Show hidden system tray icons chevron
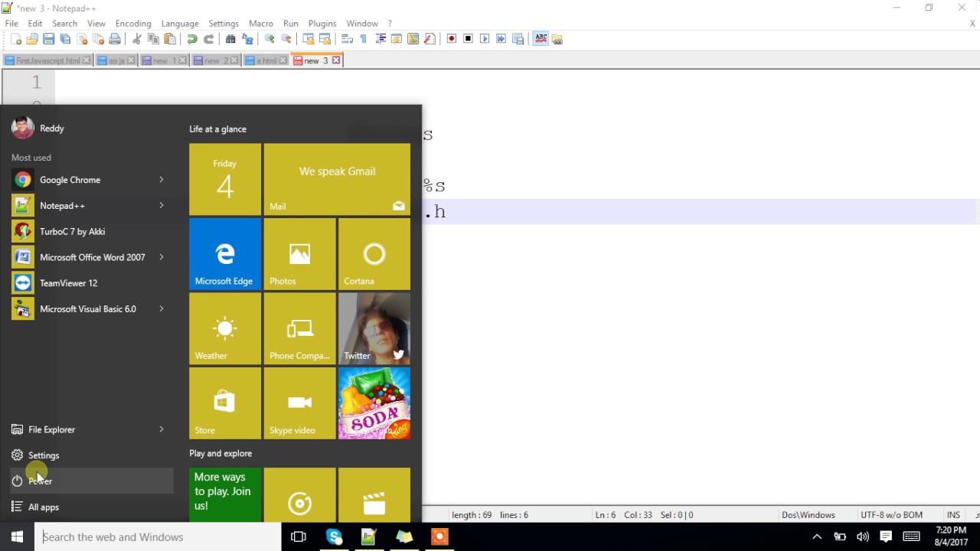980x551 pixels. [816, 536]
